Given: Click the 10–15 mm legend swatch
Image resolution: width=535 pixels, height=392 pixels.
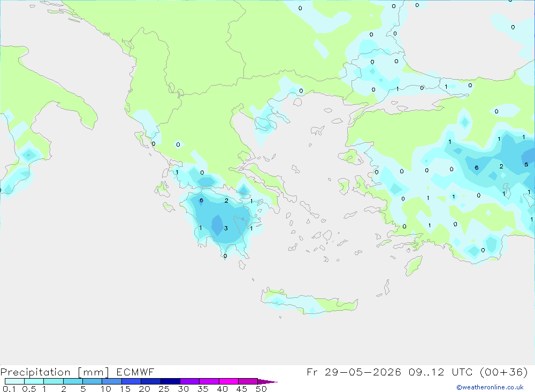Looking at the screenshot, I should click(112, 381).
